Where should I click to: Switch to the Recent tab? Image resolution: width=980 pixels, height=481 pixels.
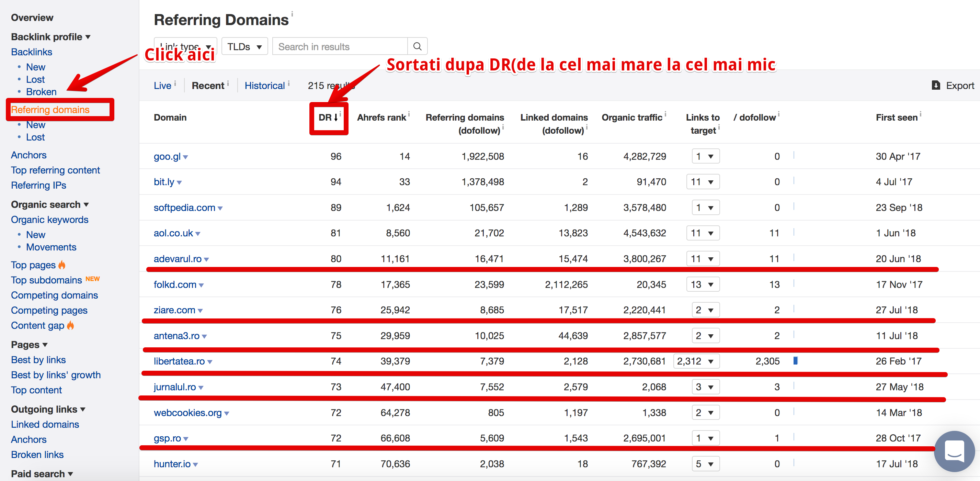pyautogui.click(x=208, y=86)
